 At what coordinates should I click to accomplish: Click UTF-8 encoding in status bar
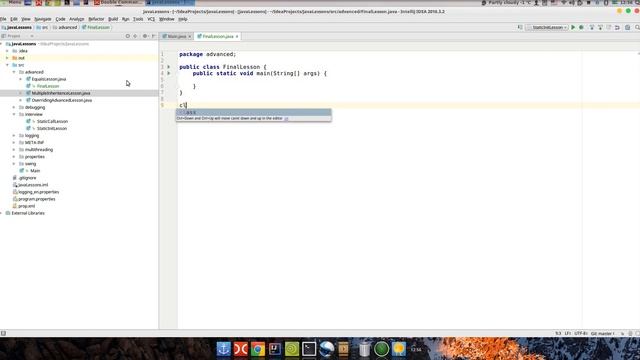tap(580, 333)
